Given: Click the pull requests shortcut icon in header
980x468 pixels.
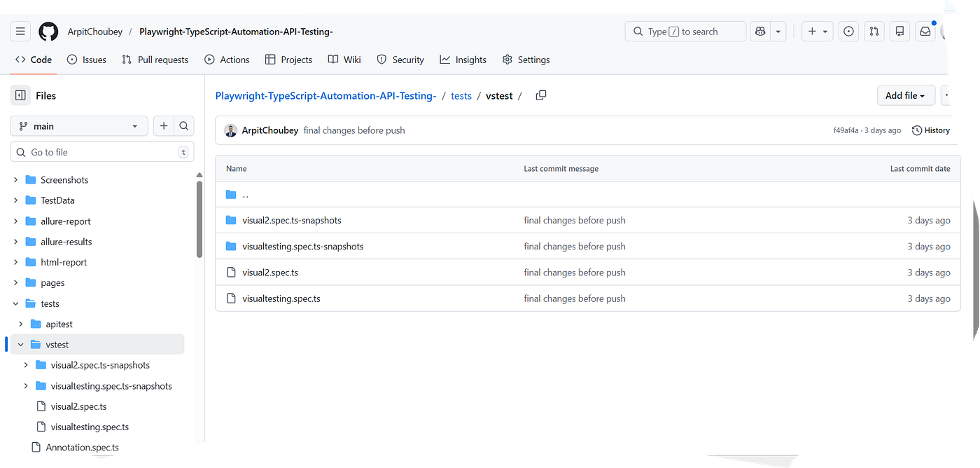Looking at the screenshot, I should tap(874, 32).
